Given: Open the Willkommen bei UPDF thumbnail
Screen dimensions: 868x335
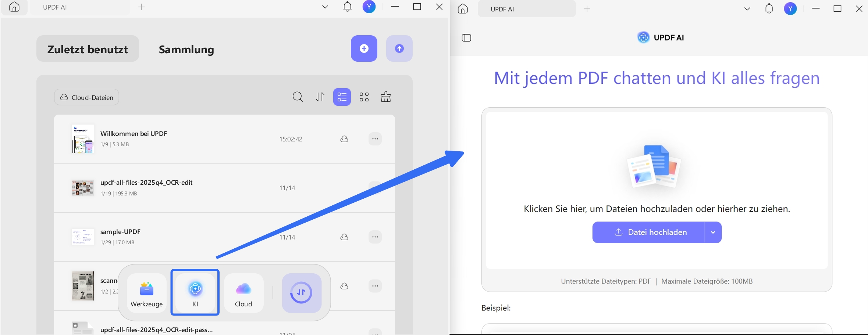Looking at the screenshot, I should [82, 139].
